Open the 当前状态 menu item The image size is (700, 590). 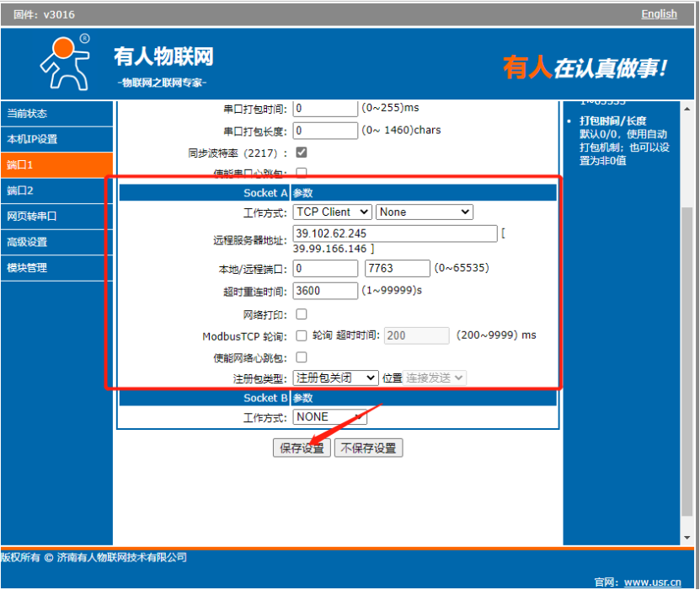point(27,114)
